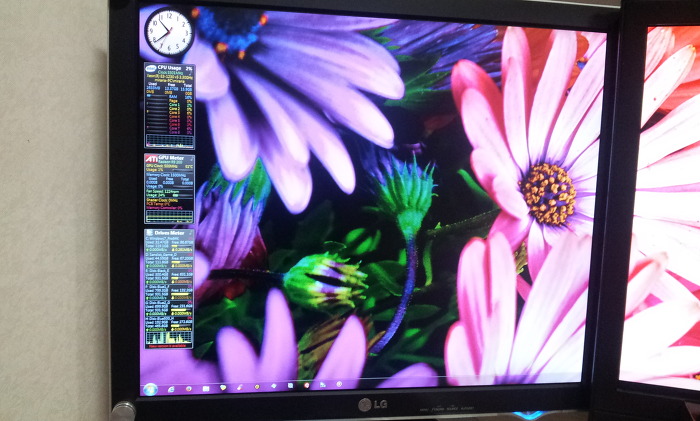Click the drive activity graph in Drives Meter
700x421 pixels.
[169, 337]
